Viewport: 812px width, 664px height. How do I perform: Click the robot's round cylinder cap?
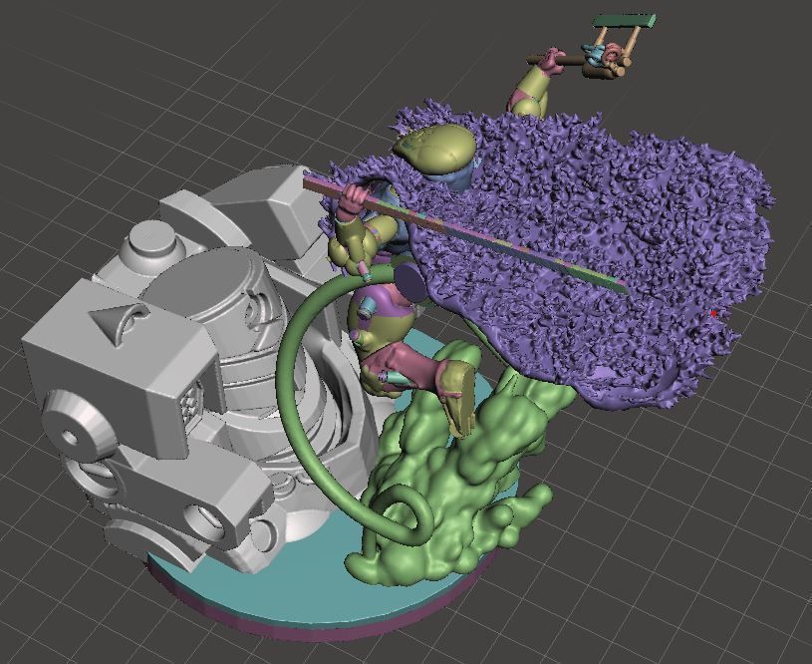(x=152, y=239)
